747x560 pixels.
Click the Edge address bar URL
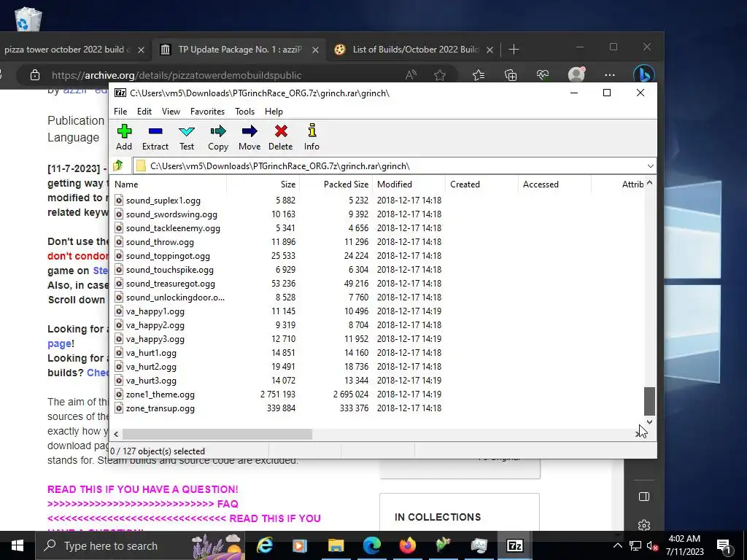click(177, 75)
